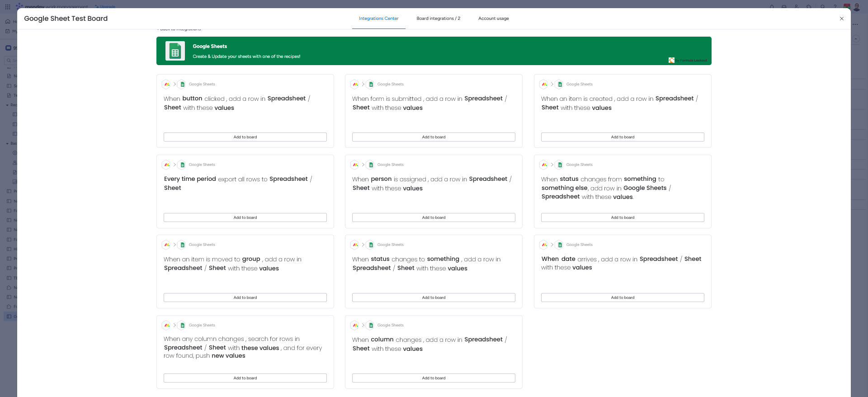
Task: Open the Integrations Center tab
Action: (378, 19)
